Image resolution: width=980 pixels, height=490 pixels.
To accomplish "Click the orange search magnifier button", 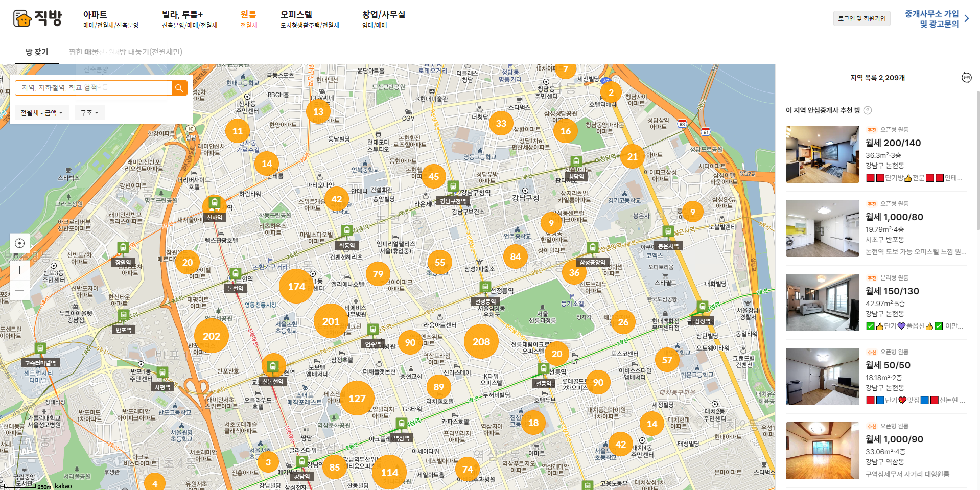I will point(179,88).
